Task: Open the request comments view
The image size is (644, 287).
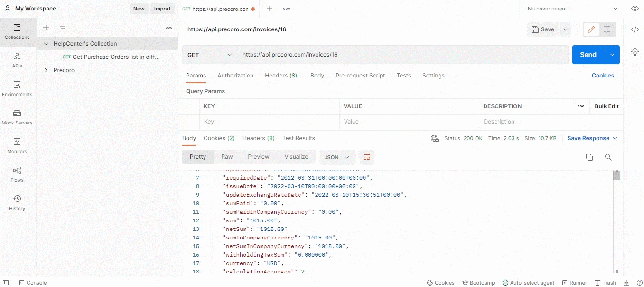Action: 607,29
